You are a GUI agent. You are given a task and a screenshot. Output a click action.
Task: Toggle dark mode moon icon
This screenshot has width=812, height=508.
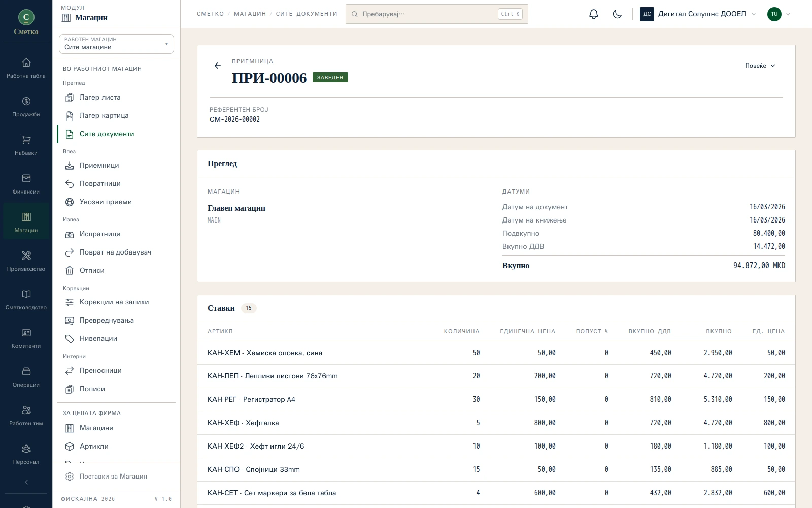point(617,14)
